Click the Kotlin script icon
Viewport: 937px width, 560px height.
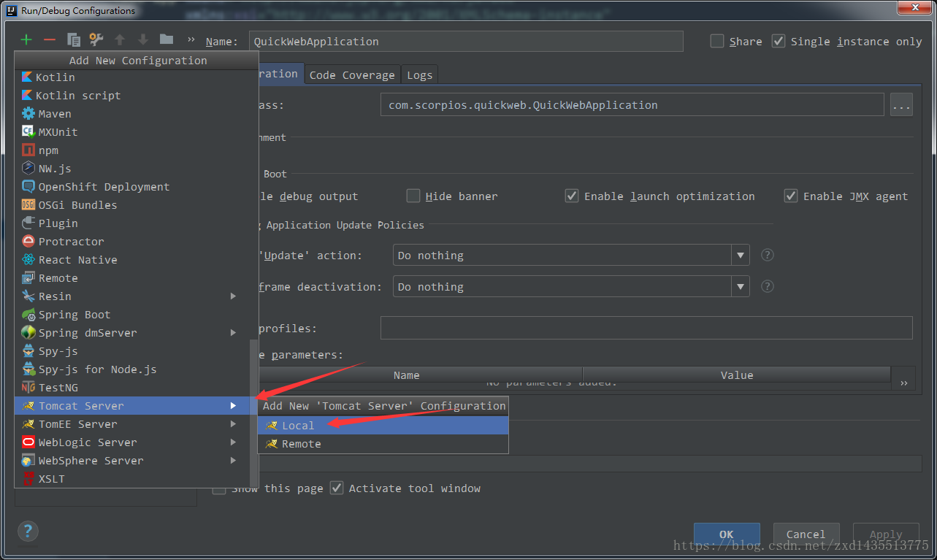28,95
